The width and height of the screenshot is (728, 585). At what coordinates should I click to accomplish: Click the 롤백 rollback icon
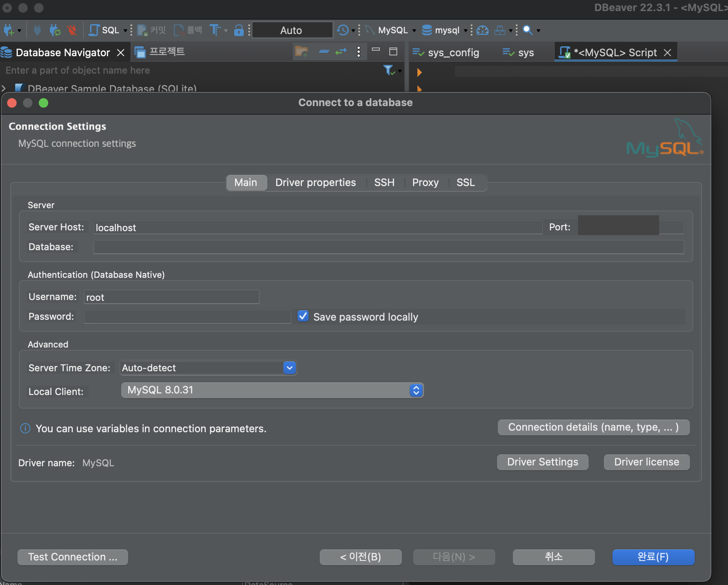pyautogui.click(x=188, y=30)
